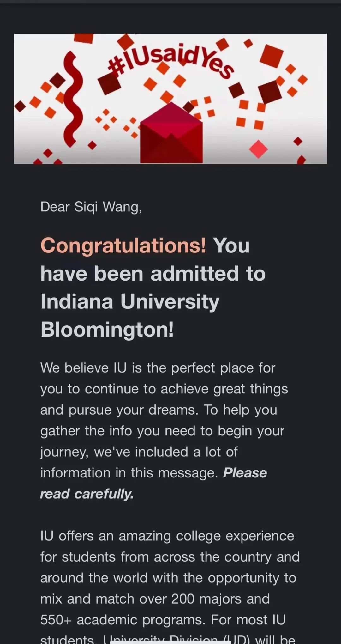
Task: Click the orange "Congratulations!" heading word
Action: [x=123, y=246]
